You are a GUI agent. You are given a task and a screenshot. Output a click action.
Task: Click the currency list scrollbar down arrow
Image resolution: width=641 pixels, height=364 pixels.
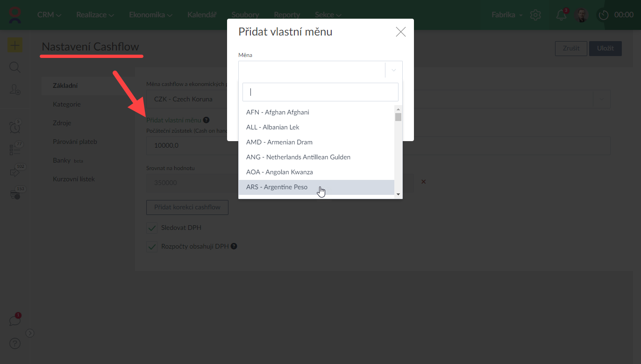coord(398,194)
